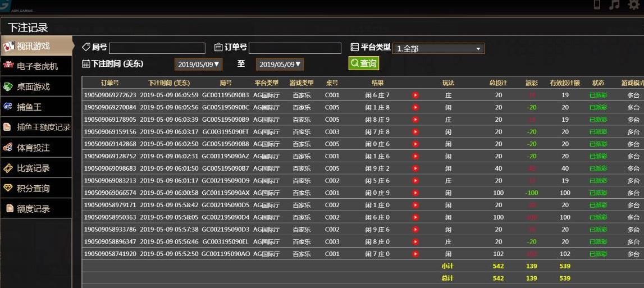
Task: Open the 额度记录 sidebar tab
Action: (36, 209)
